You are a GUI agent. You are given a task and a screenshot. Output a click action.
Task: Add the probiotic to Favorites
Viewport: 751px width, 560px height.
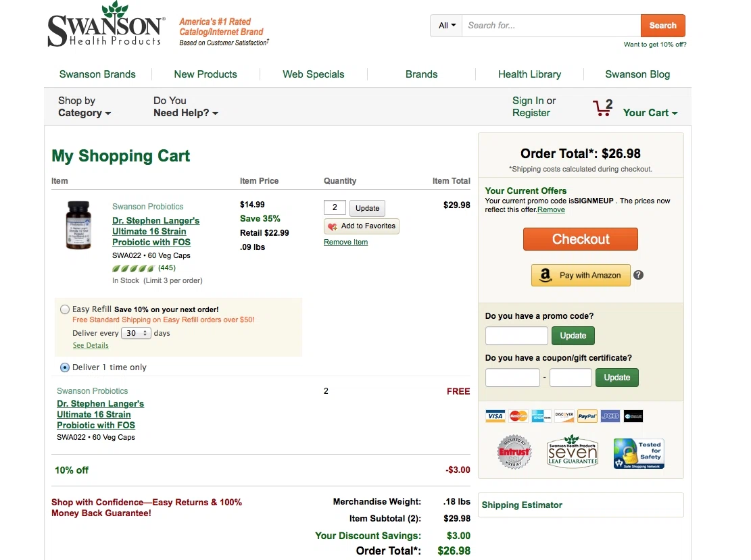point(362,226)
